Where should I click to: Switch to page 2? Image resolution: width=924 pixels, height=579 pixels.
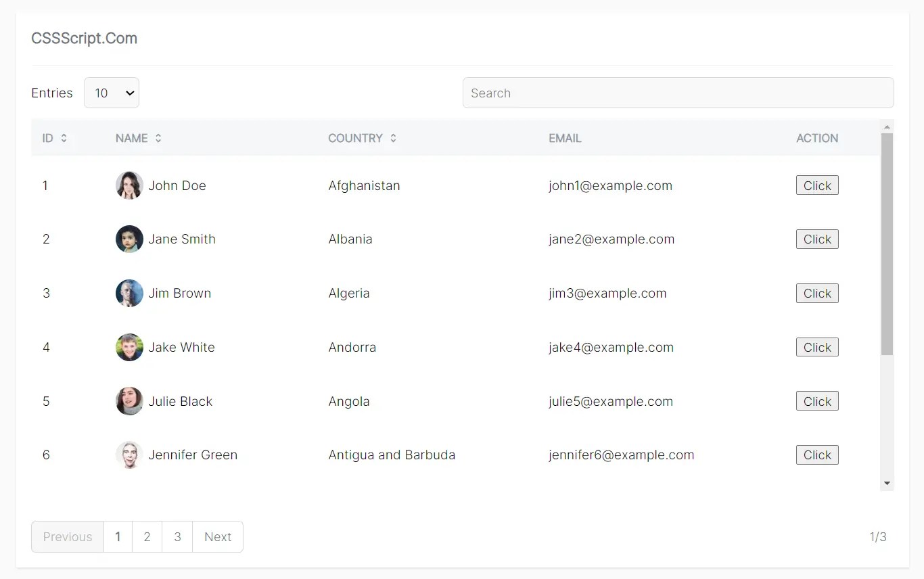click(147, 536)
